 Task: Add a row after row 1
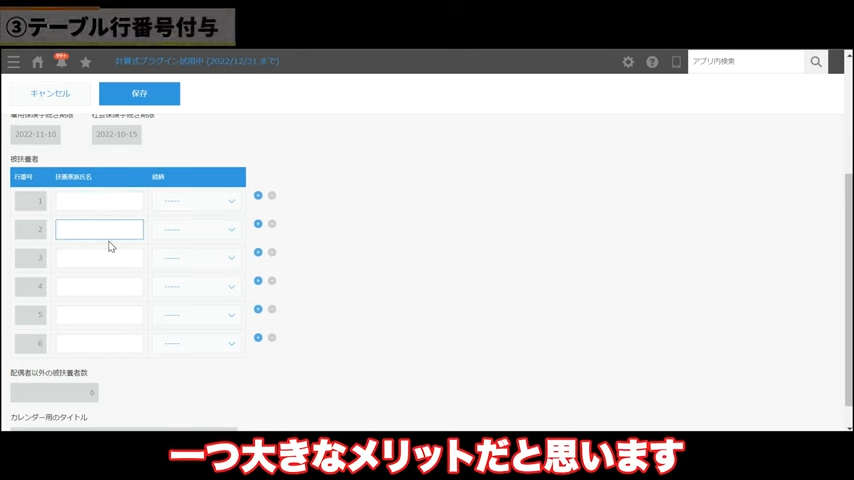pos(258,195)
